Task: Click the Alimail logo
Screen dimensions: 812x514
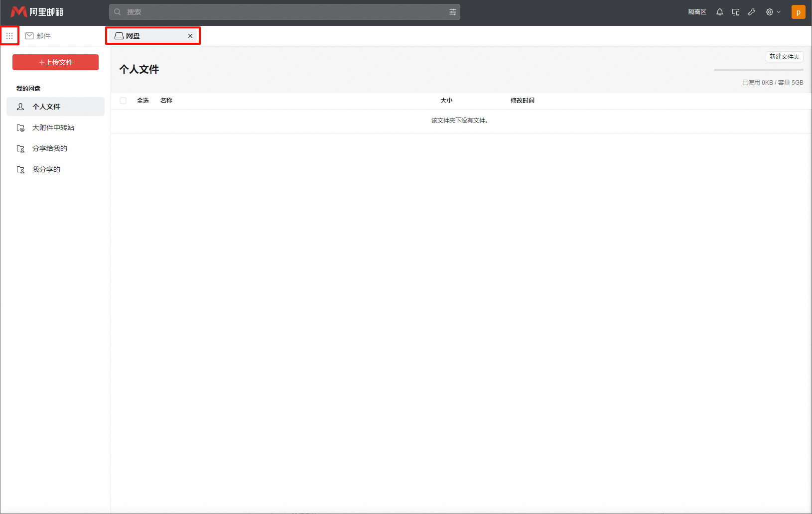Action: click(37, 12)
